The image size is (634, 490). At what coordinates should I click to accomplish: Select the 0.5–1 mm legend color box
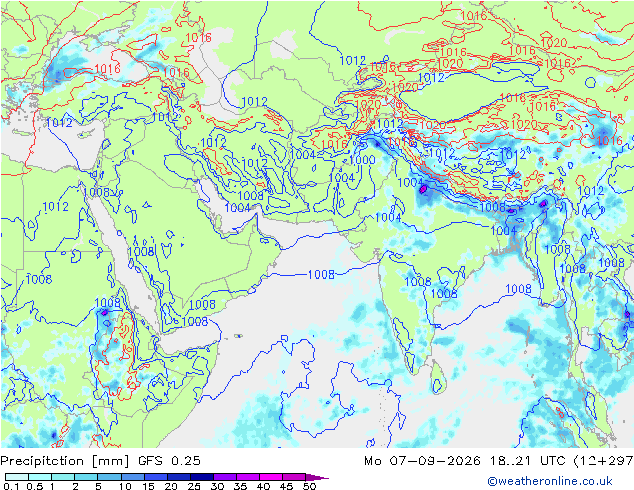40,477
